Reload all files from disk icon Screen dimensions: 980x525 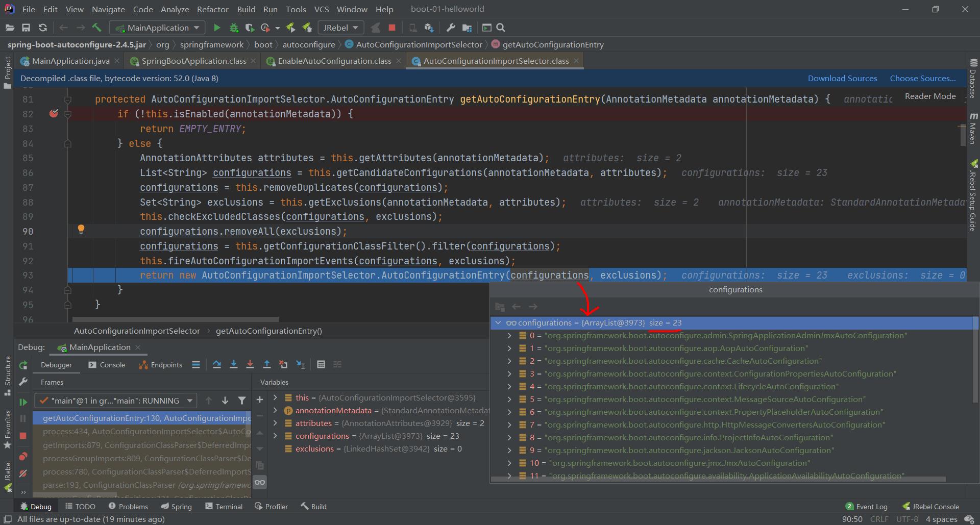click(x=43, y=28)
